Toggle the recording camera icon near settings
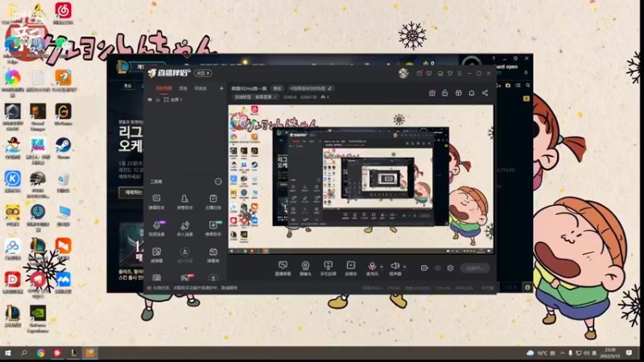The width and height of the screenshot is (644, 362). click(x=424, y=268)
